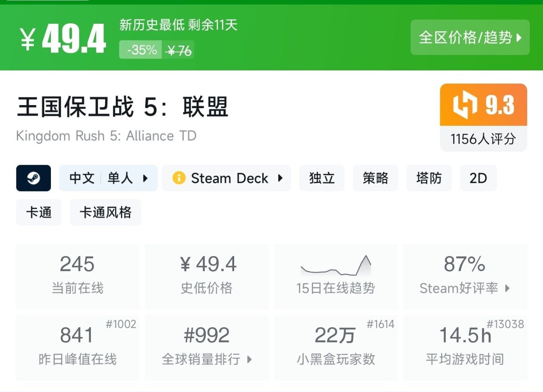
Task: Expand the 全球销量排行 ranking arrow
Action: [x=249, y=360]
